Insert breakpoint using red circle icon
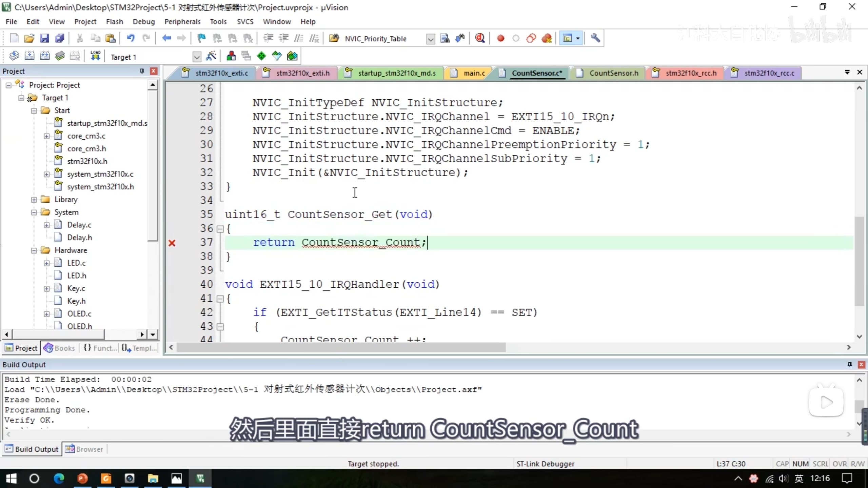Screen dimensions: 868x488 pos(500,38)
